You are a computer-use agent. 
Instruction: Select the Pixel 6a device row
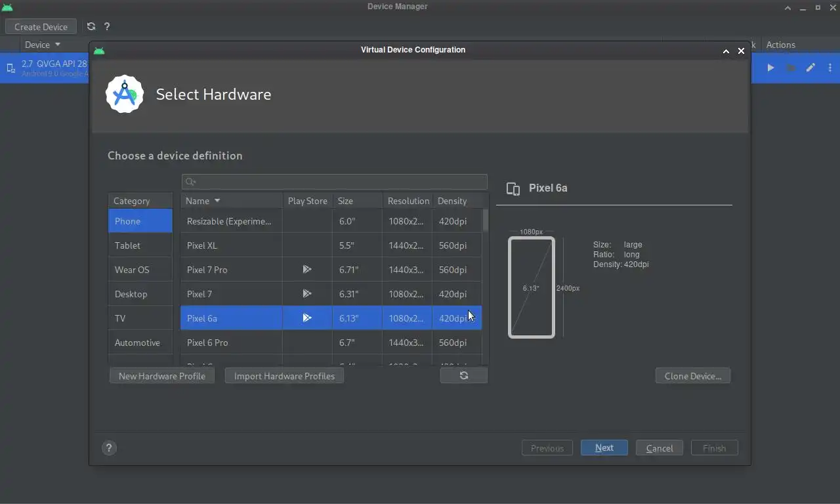click(331, 318)
